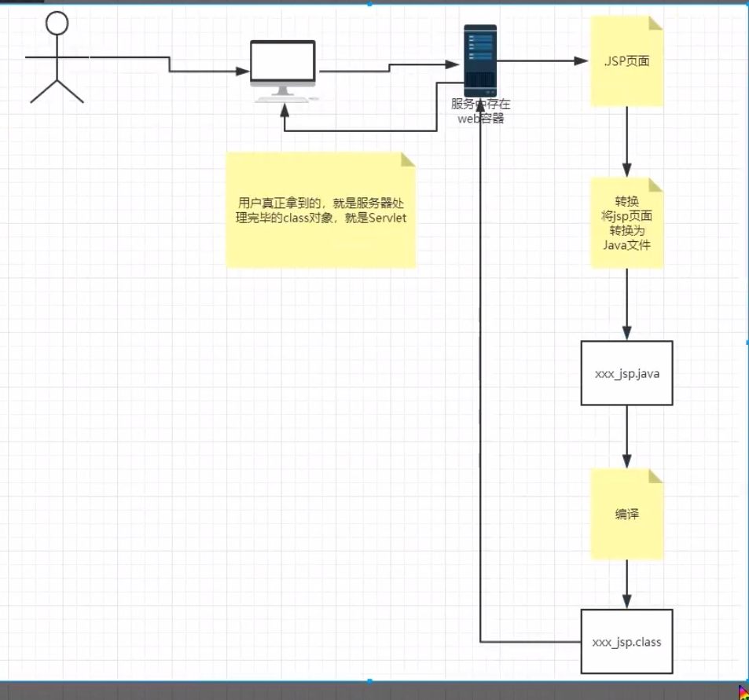Click the blue resize handle on right edge
Screen dimensions: 749x700
coord(747,343)
